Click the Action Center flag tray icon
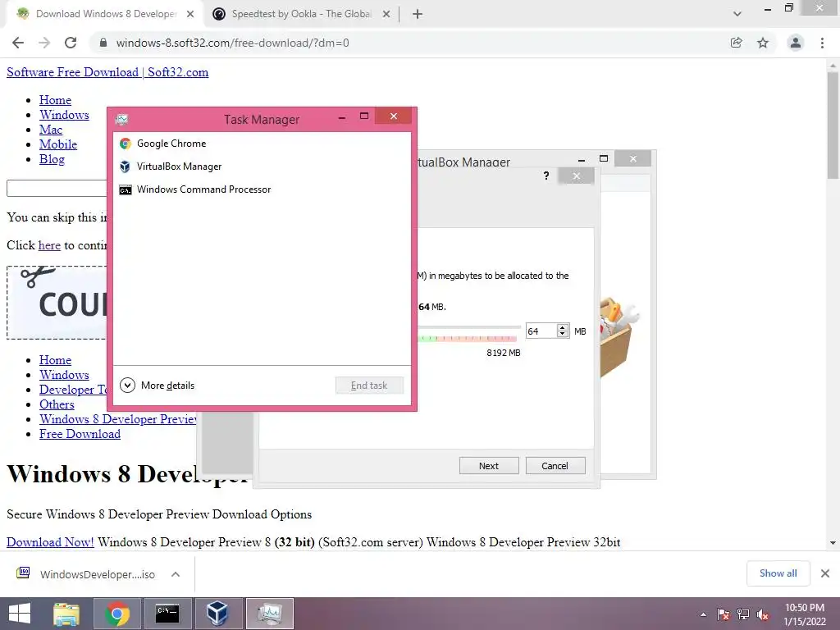Screen dimensions: 840x630 coord(724,614)
